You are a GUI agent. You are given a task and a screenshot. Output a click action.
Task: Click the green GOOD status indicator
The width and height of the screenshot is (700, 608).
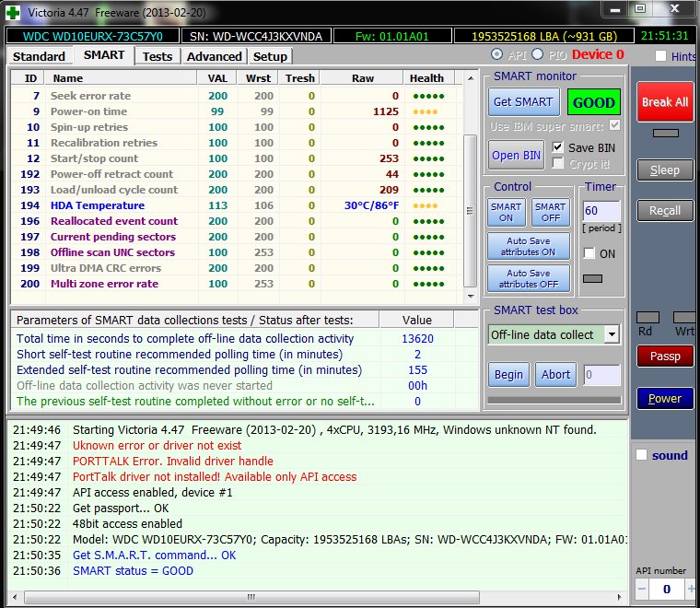593,102
